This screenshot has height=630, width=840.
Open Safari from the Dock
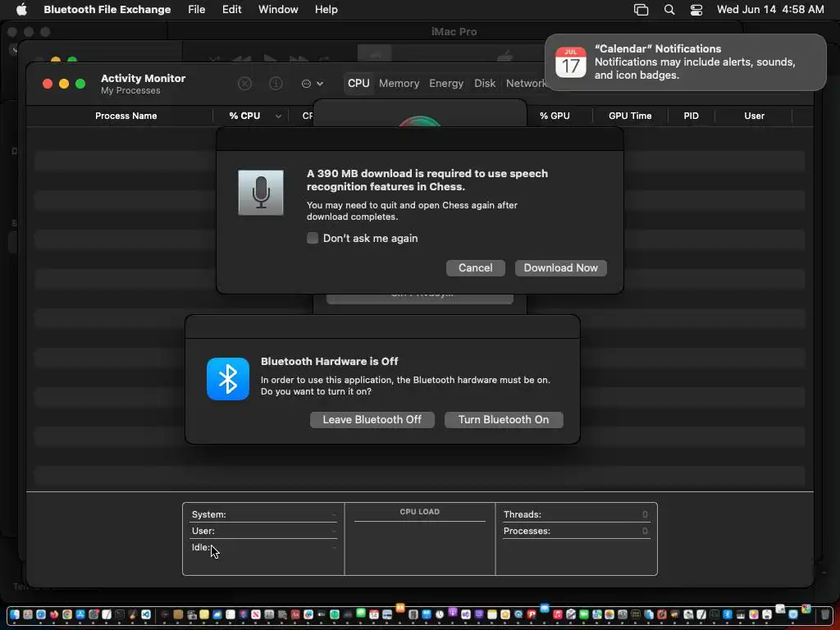click(x=41, y=614)
